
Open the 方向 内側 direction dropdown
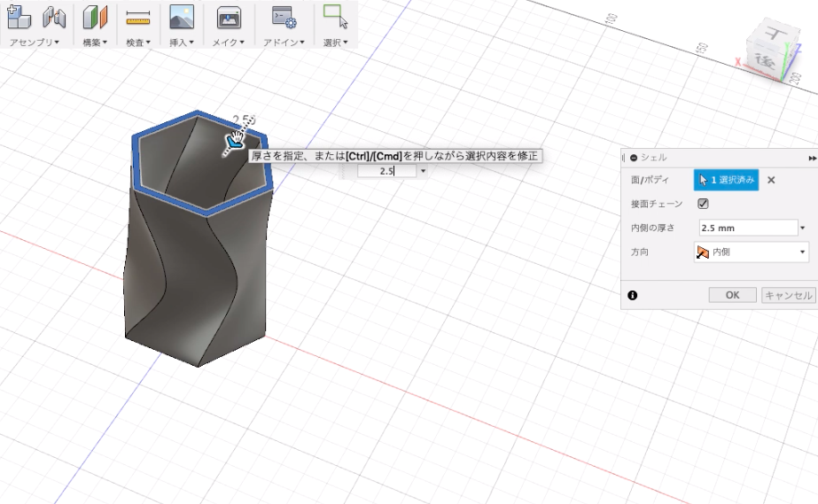pyautogui.click(x=751, y=252)
